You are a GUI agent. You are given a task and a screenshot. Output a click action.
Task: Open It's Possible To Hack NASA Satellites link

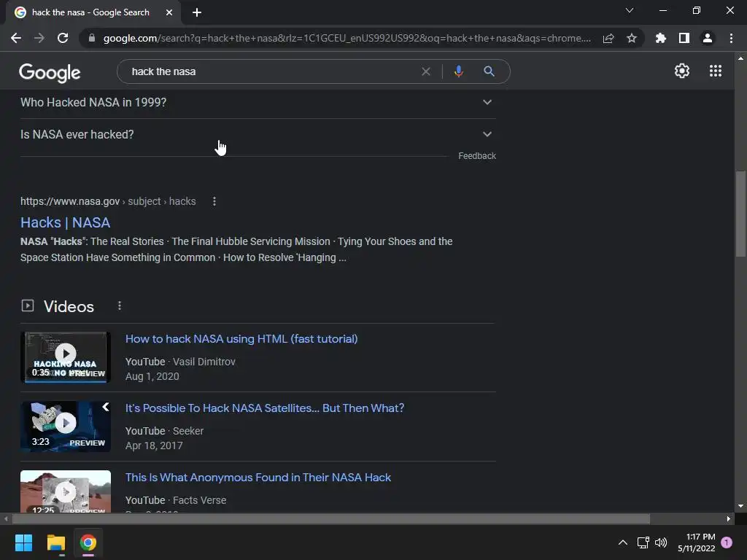(264, 408)
